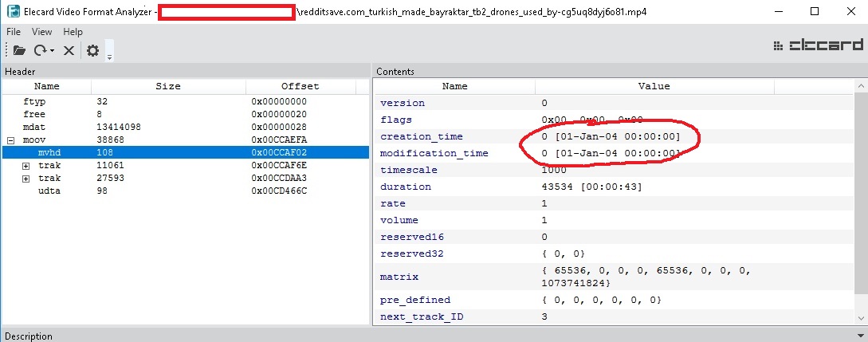
Task: Click the Header Name column heading
Action: [46, 86]
